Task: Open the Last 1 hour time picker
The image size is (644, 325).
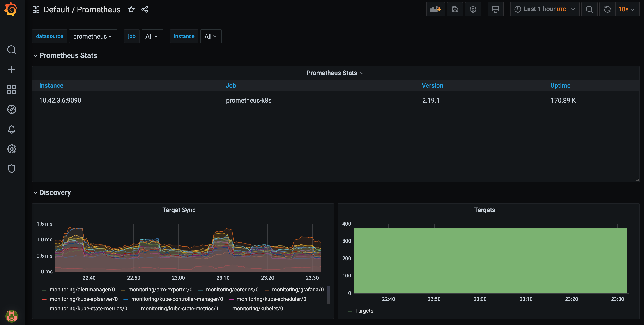Action: coord(544,9)
